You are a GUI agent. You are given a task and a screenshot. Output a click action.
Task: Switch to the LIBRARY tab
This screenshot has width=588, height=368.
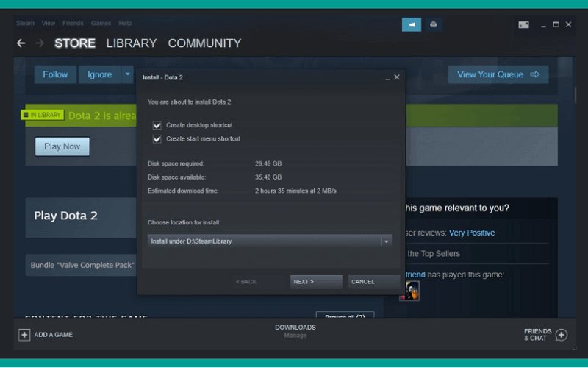[x=132, y=43]
